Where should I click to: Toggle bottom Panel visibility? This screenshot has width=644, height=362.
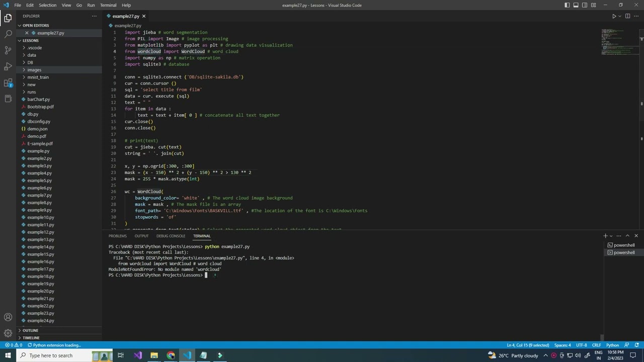(x=576, y=5)
